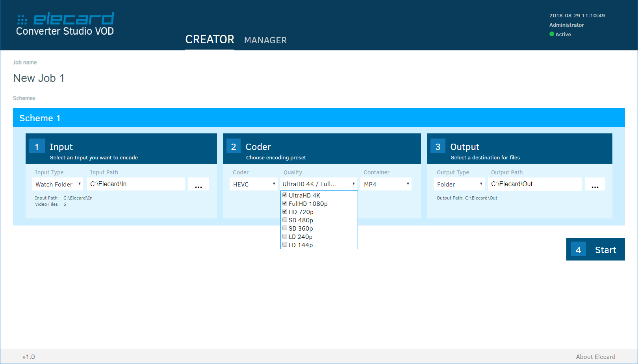The width and height of the screenshot is (638, 364).
Task: Select the CREATOR tab
Action: tap(210, 39)
